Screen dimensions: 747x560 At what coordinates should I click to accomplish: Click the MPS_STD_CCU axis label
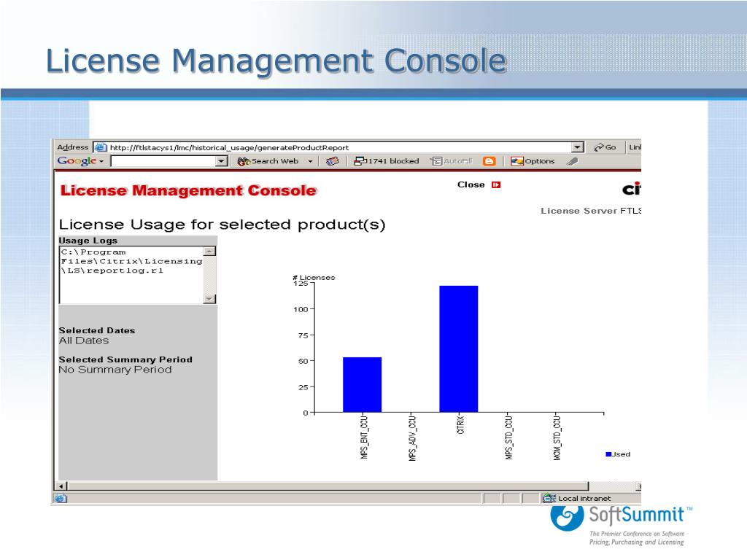508,437
